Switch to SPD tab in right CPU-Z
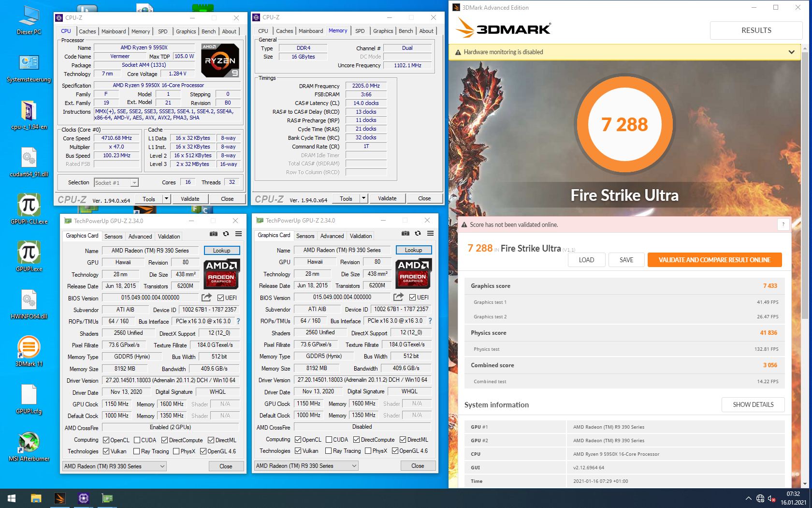The height and width of the screenshot is (508, 812). click(x=360, y=31)
